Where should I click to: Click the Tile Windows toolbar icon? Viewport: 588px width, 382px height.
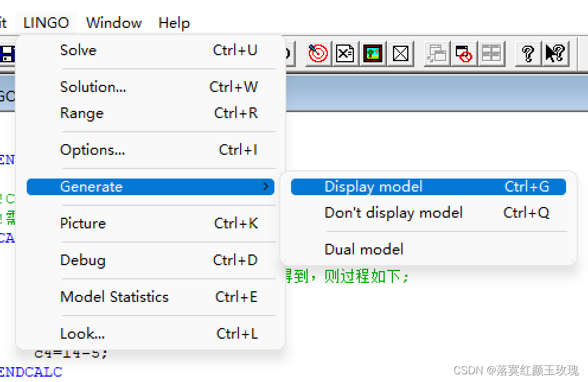pos(491,53)
